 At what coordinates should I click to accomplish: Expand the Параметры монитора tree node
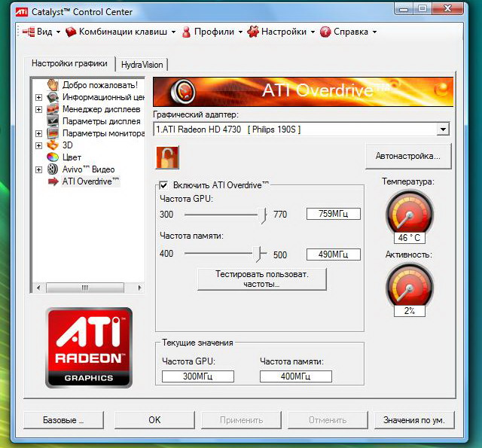[38, 133]
